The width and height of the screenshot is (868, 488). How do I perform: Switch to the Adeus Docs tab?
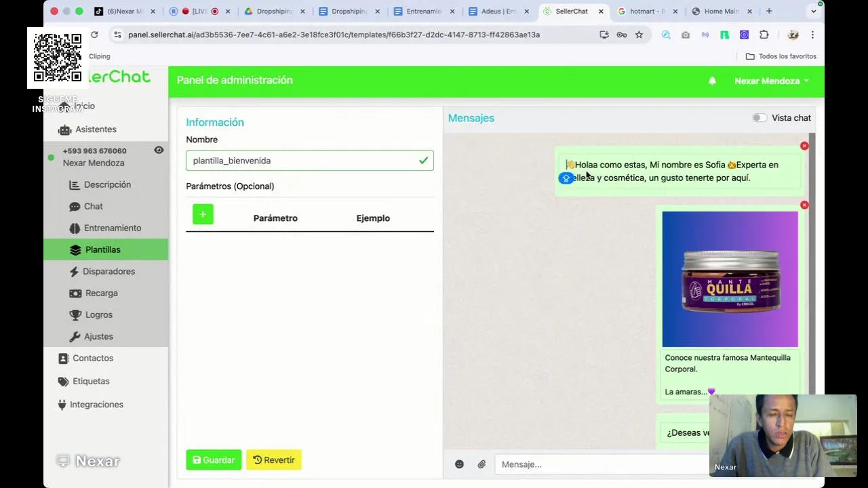tap(498, 11)
